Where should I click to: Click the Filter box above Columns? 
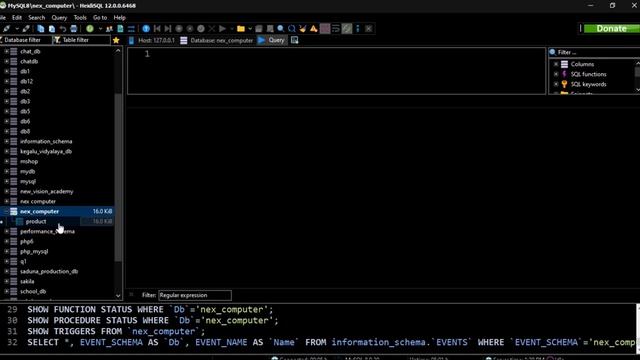(595, 52)
